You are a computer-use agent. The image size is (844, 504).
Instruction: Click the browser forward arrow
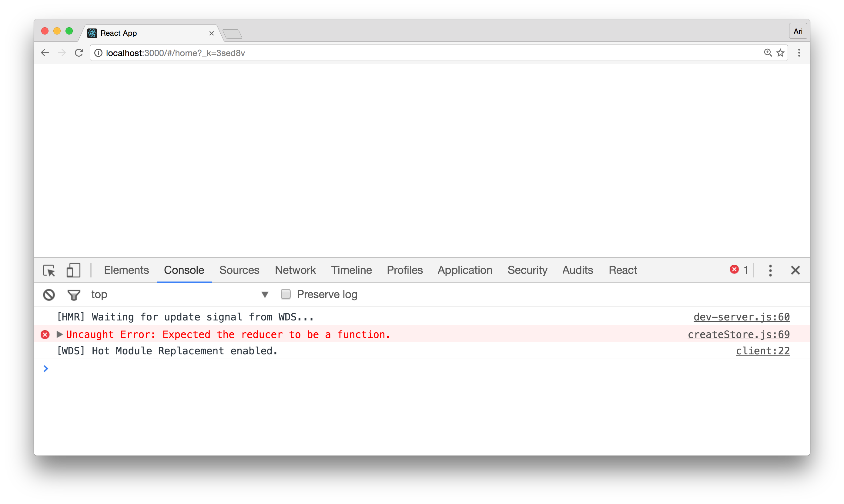[62, 53]
